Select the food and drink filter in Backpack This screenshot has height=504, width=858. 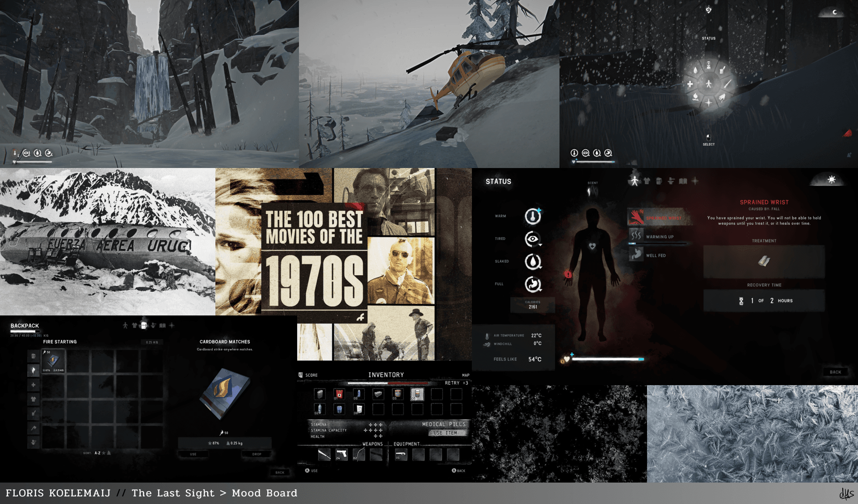pyautogui.click(x=33, y=413)
